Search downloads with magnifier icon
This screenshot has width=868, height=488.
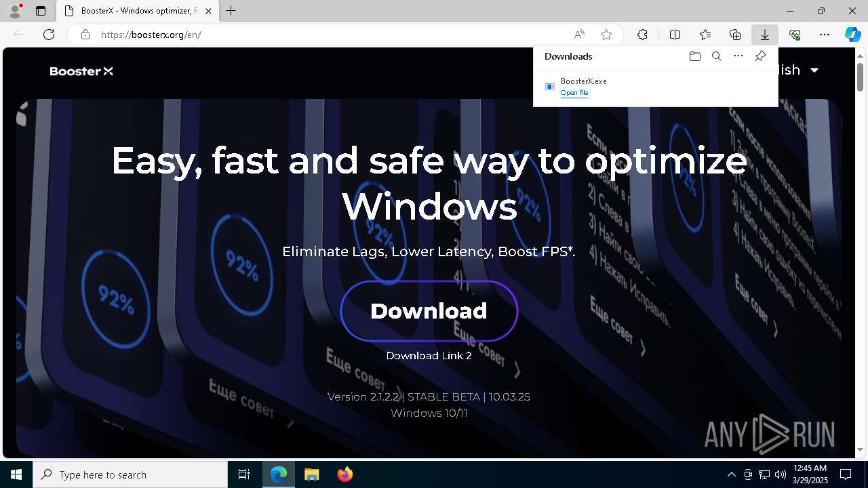(x=716, y=56)
